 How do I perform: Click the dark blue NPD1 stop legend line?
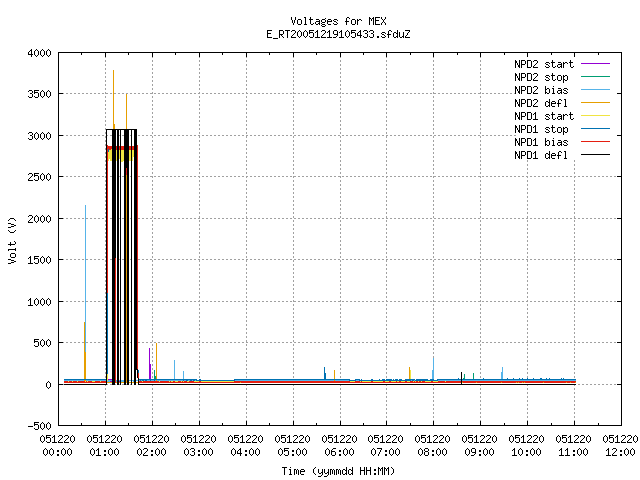596,129
